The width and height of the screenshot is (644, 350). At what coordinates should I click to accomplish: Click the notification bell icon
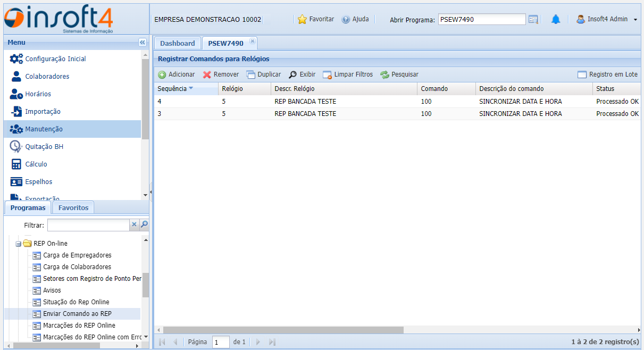coord(556,20)
